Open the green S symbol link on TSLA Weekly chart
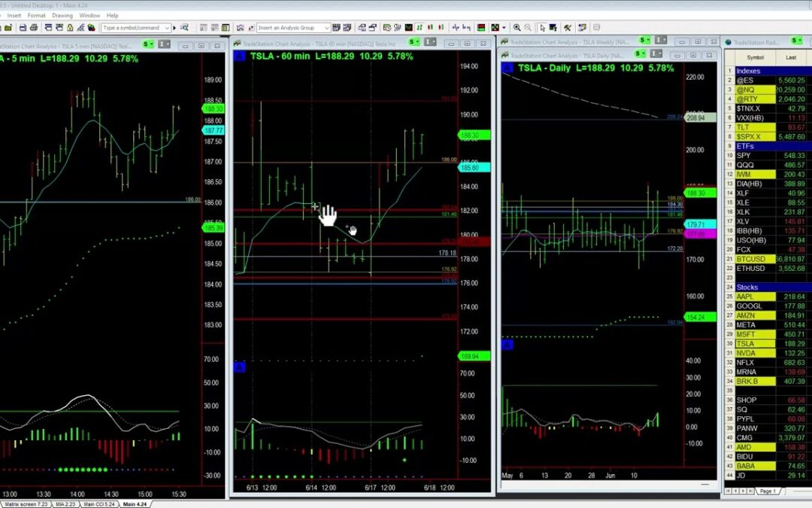812x508 pixels. click(x=645, y=40)
